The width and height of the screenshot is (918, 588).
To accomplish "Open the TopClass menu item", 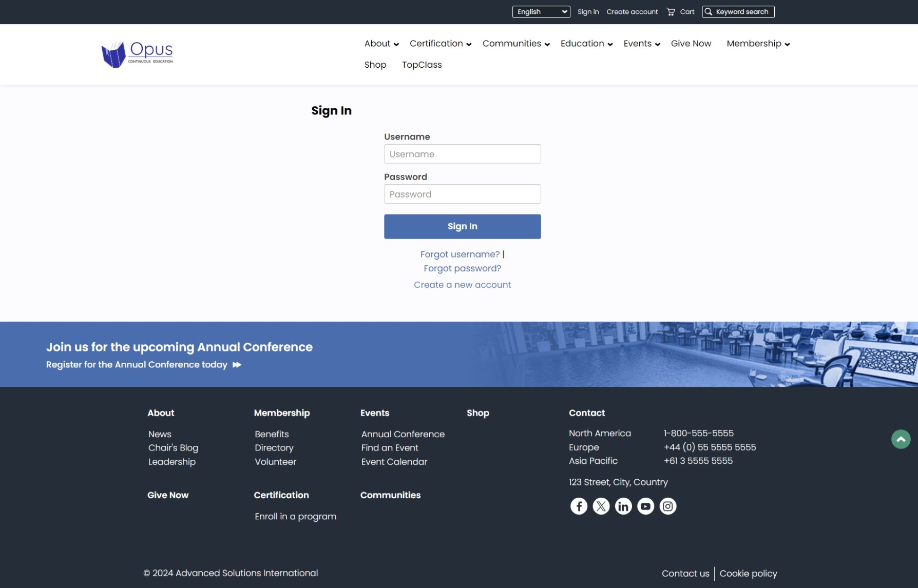I will click(422, 65).
